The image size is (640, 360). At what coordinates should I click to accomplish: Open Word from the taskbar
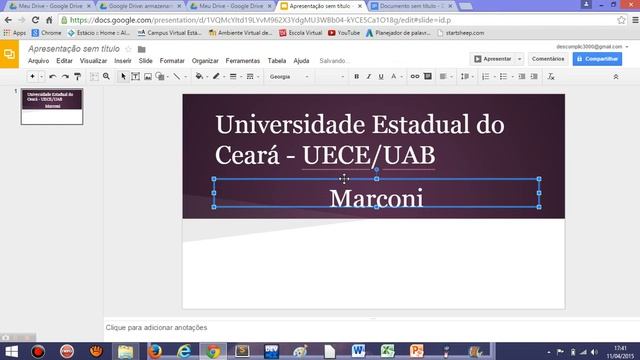(x=358, y=351)
